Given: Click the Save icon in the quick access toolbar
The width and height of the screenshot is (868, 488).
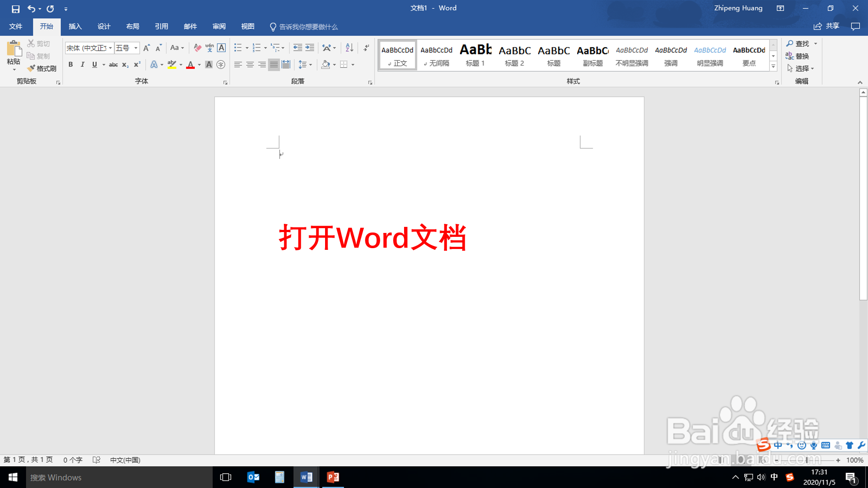Looking at the screenshot, I should coord(16,9).
